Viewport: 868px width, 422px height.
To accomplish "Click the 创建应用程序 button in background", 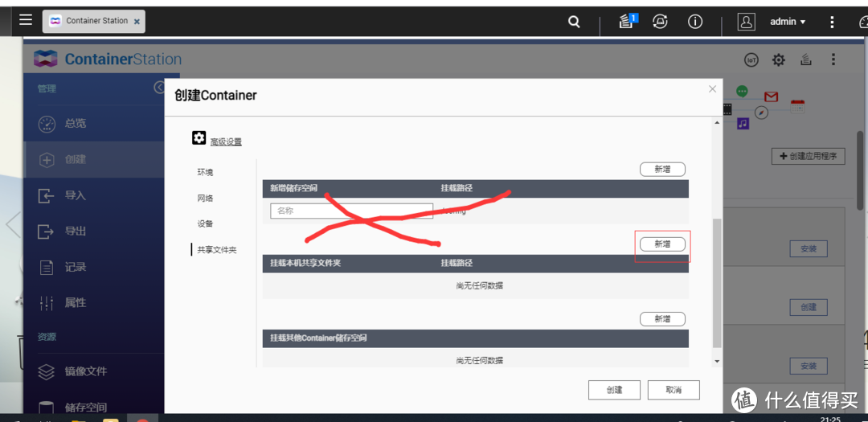I will tap(809, 156).
